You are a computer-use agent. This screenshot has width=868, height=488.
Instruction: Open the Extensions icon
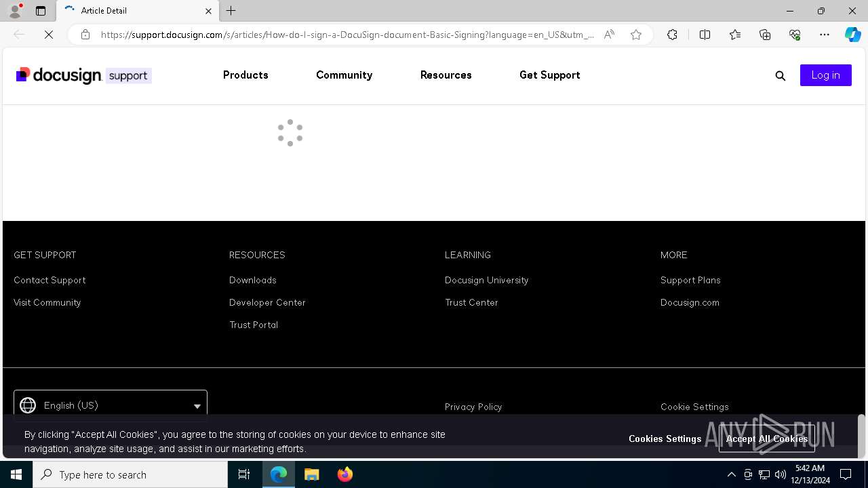(x=672, y=35)
